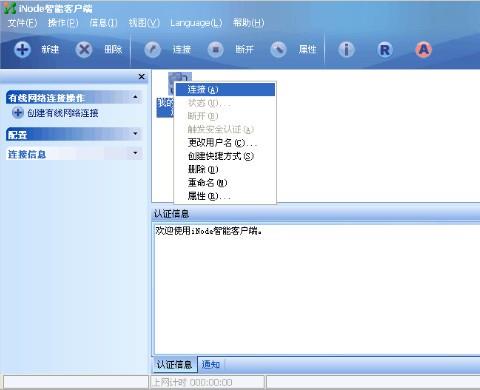The image size is (480, 390).
Task: Open the 文件(F) menu
Action: 22,23
